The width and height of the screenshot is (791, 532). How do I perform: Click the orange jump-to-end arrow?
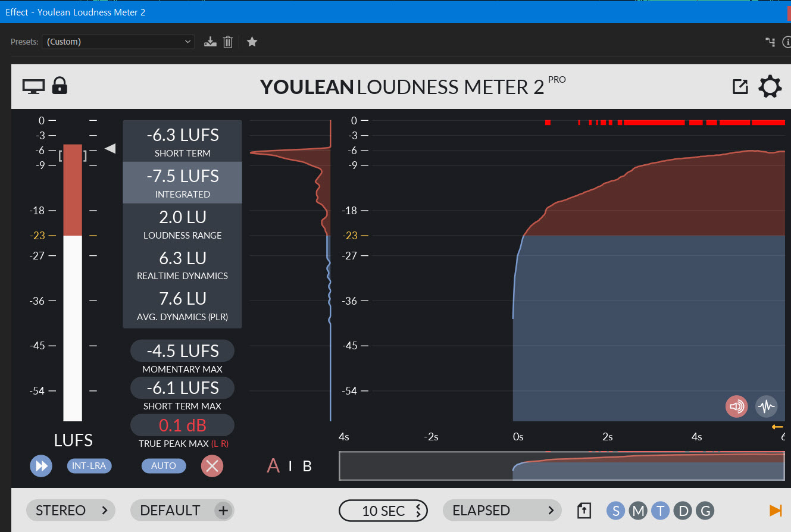coord(776,510)
